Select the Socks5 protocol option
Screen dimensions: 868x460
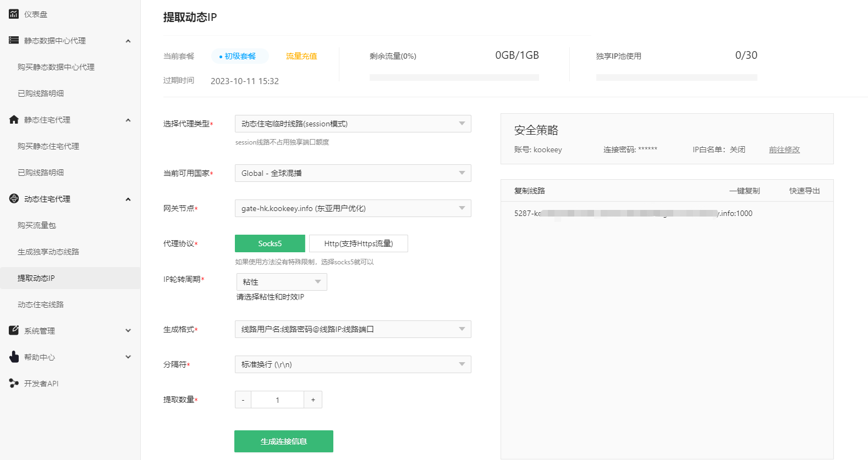pos(270,243)
